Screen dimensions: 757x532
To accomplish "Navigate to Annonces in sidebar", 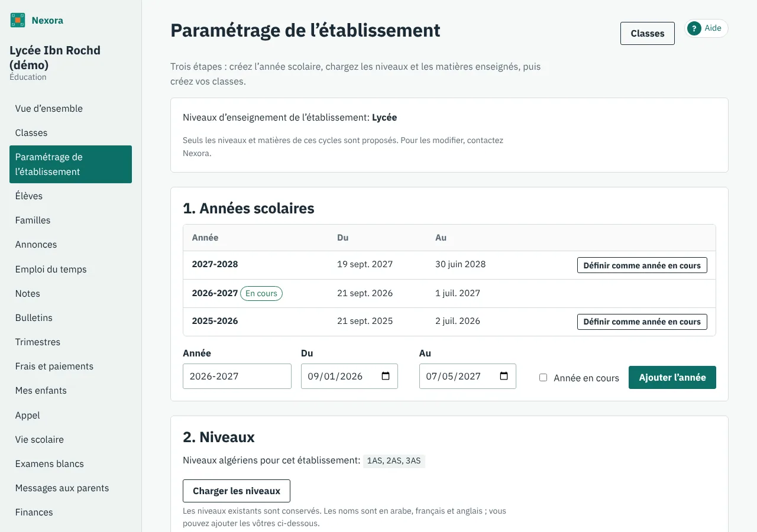I will click(70, 244).
